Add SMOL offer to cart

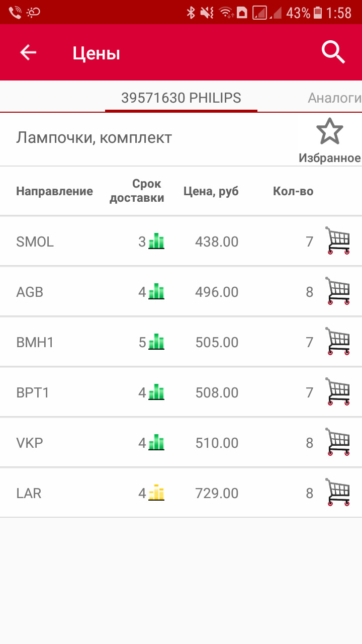[x=338, y=240]
